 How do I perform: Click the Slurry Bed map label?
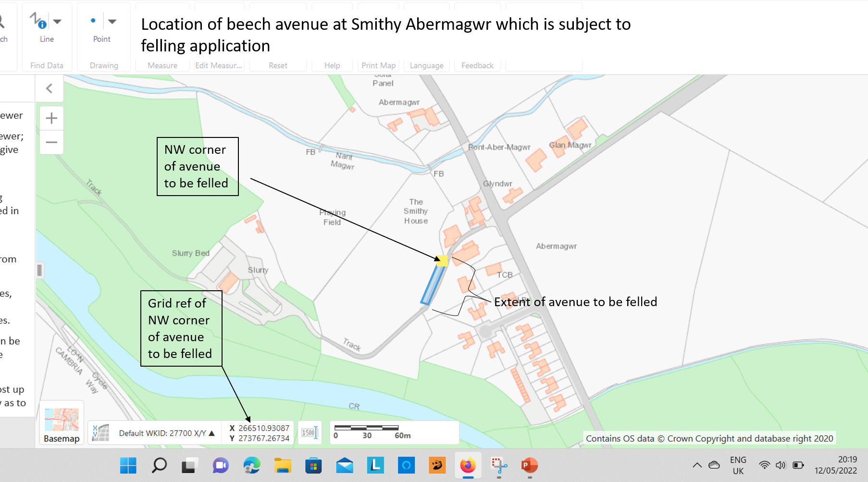point(191,253)
